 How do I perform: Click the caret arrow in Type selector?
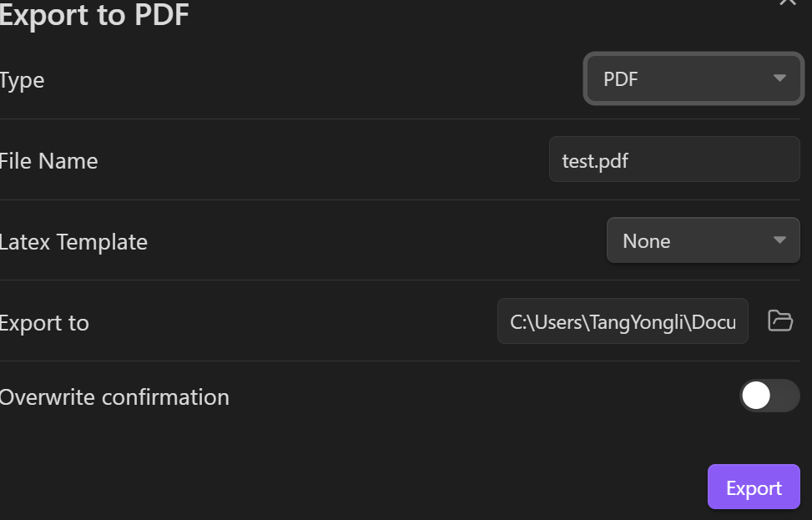pyautogui.click(x=779, y=78)
